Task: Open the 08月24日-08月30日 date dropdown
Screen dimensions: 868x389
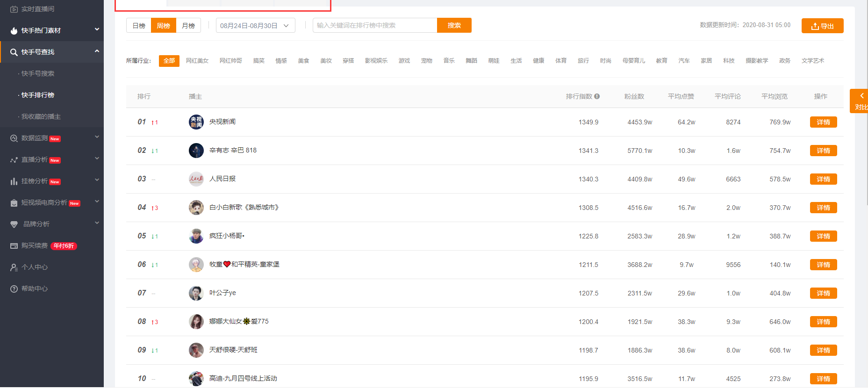Action: pos(256,25)
